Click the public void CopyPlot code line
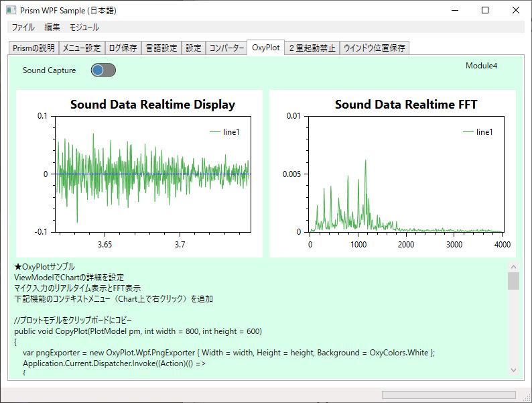 [138, 331]
